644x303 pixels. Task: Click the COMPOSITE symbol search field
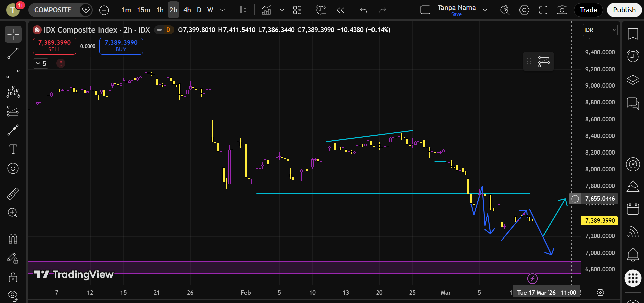point(53,10)
